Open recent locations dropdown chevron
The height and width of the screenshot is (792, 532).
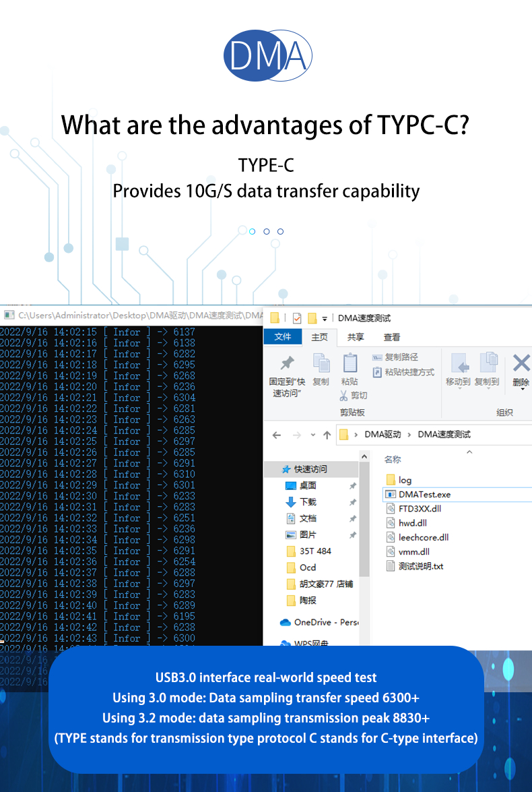click(312, 435)
